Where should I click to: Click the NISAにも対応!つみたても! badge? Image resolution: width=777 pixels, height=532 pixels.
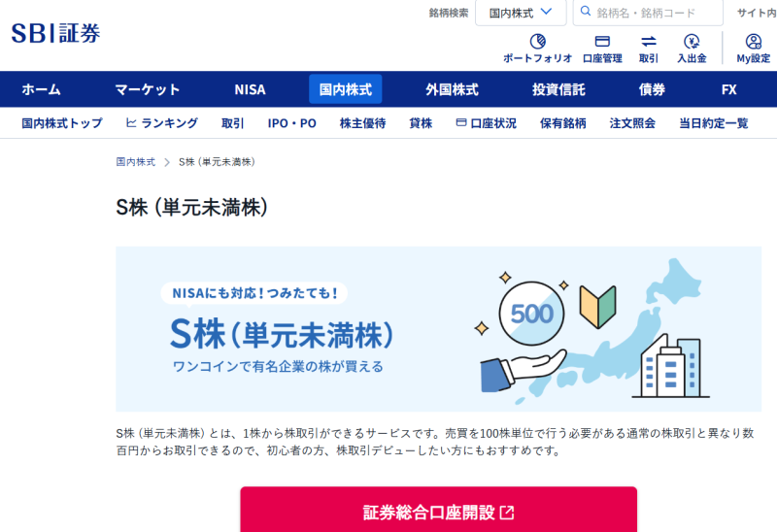[x=254, y=293]
